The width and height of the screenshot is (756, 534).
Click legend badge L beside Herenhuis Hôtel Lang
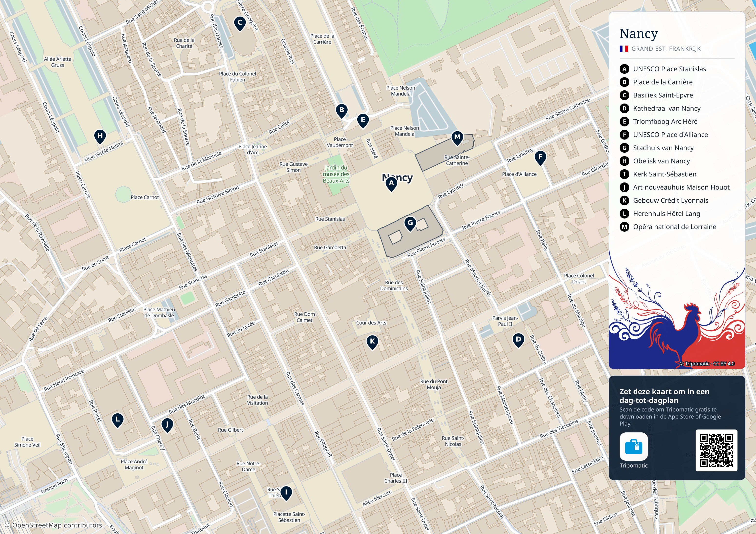624,214
